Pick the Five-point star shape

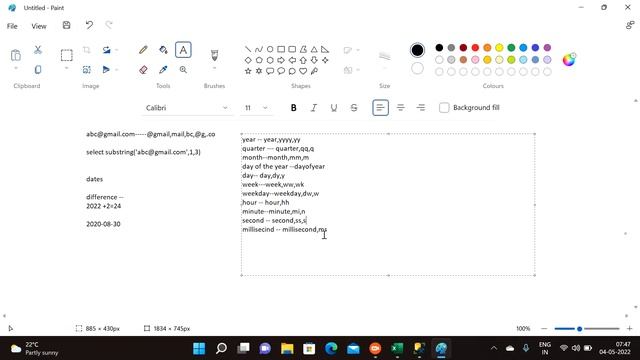(x=248, y=71)
